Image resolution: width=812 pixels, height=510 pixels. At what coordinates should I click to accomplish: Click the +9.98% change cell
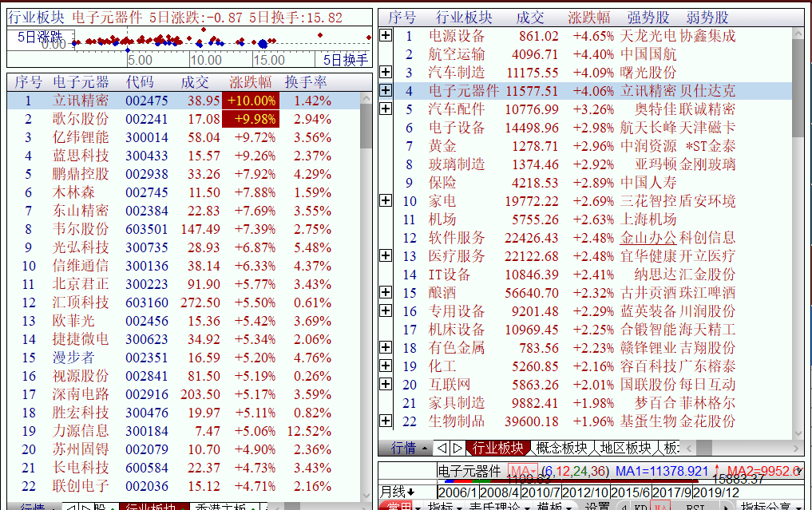251,119
